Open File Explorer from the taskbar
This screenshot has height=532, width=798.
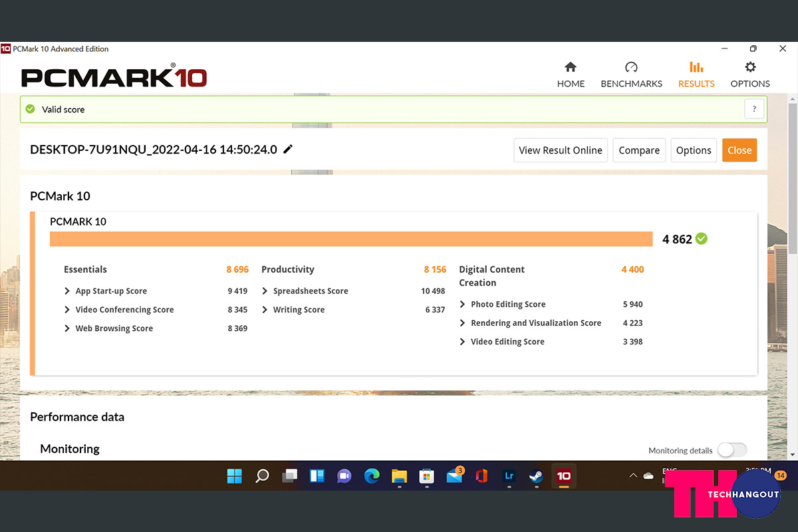pos(399,476)
